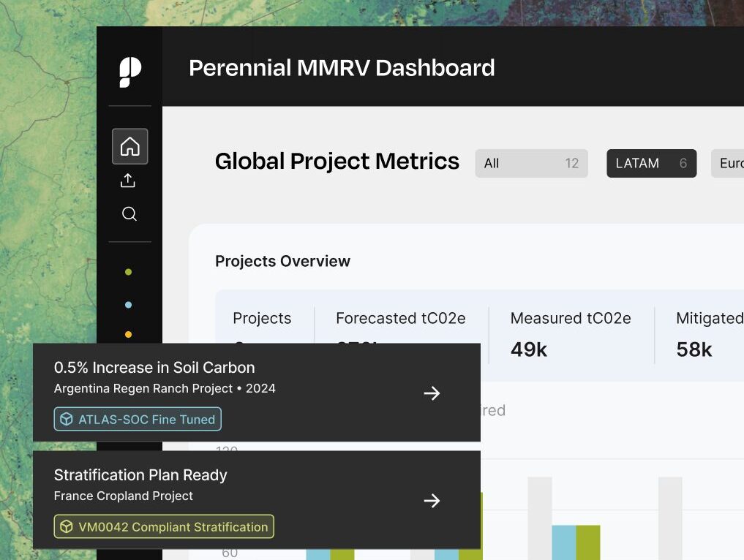Open the 0.5% Increase in Soil Carbon title

coord(154,368)
